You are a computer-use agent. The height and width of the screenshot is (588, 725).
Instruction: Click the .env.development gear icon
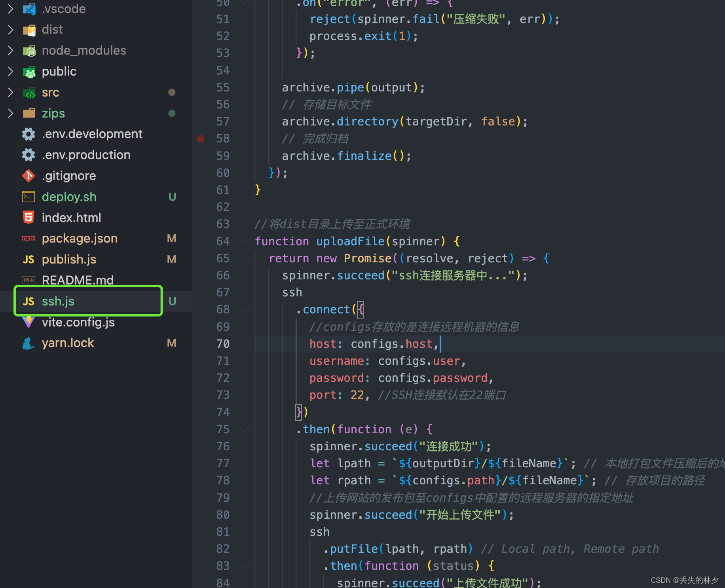pyautogui.click(x=28, y=134)
